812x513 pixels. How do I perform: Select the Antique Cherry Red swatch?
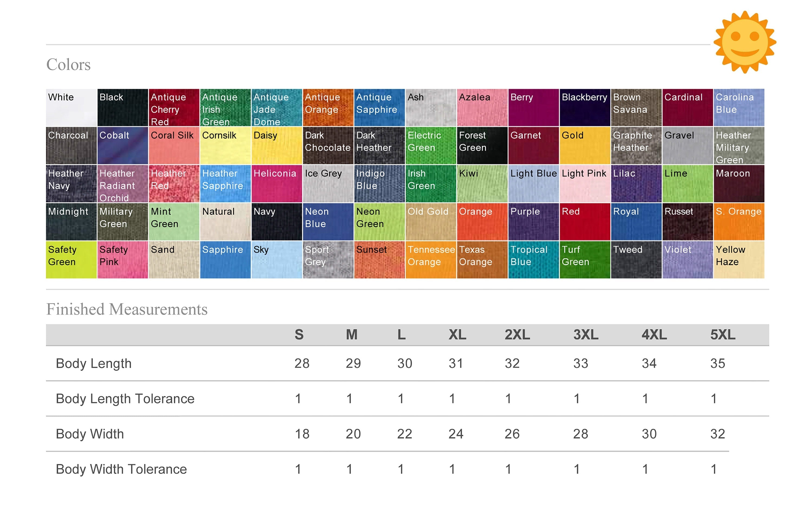coord(174,108)
